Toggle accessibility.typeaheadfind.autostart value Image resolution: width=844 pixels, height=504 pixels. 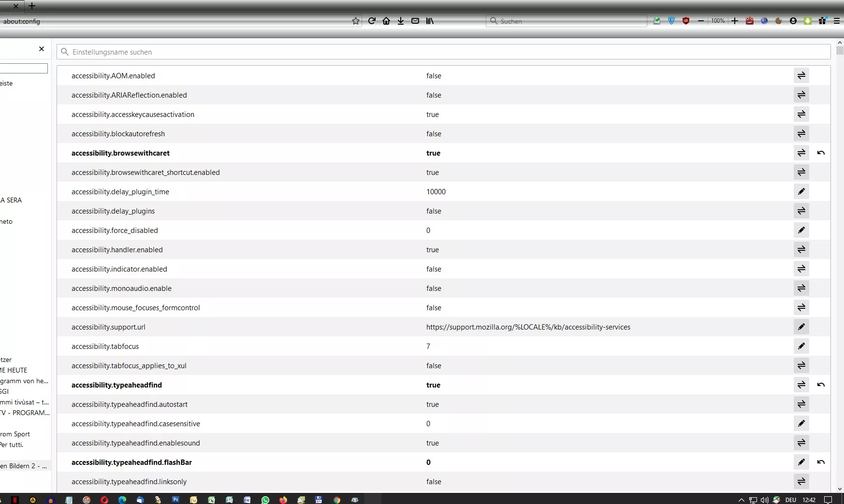[801, 404]
